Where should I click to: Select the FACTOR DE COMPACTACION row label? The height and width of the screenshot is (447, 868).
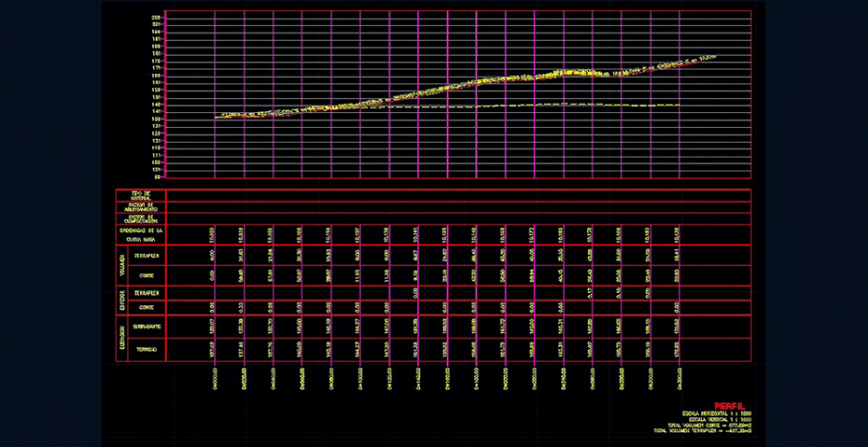pos(141,218)
